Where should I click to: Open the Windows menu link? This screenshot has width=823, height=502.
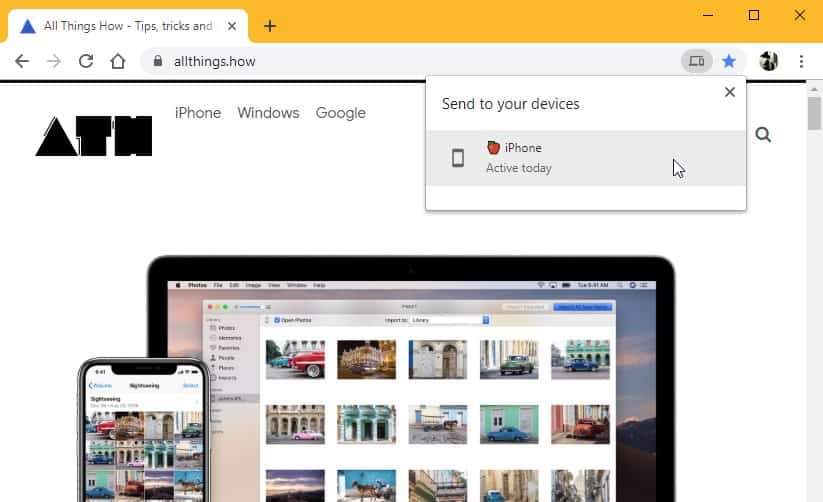coord(268,113)
